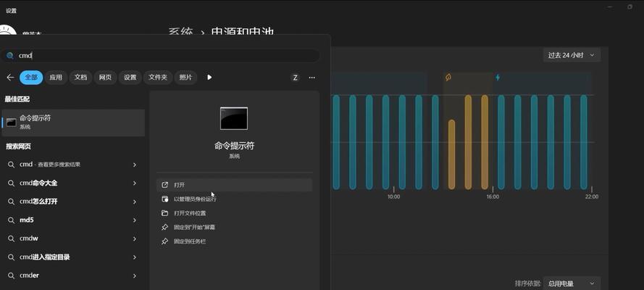
Task: Click the shield icon for admin run
Action: (164, 199)
